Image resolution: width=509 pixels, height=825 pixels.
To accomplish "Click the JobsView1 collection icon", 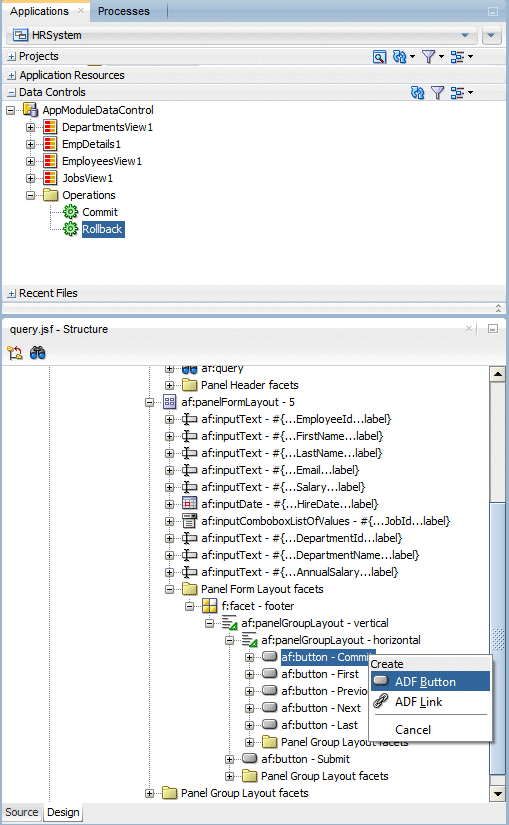I will (50, 178).
